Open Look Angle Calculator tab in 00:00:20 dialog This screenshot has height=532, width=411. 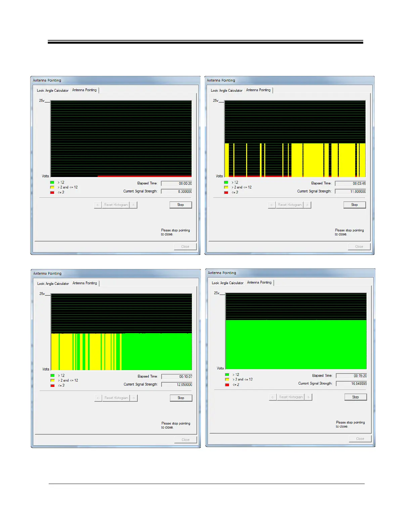coord(53,90)
